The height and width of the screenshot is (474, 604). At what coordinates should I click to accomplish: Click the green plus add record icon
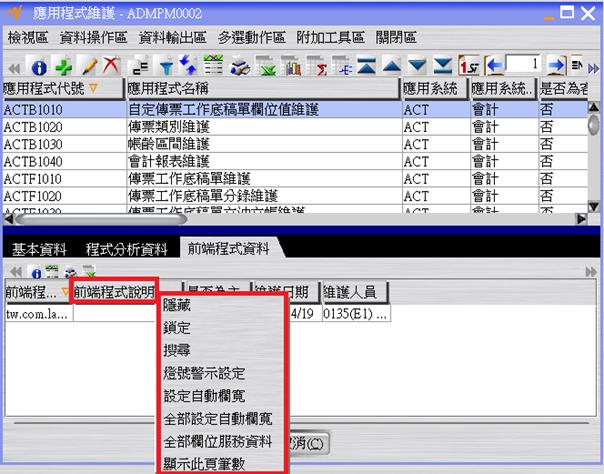point(63,65)
